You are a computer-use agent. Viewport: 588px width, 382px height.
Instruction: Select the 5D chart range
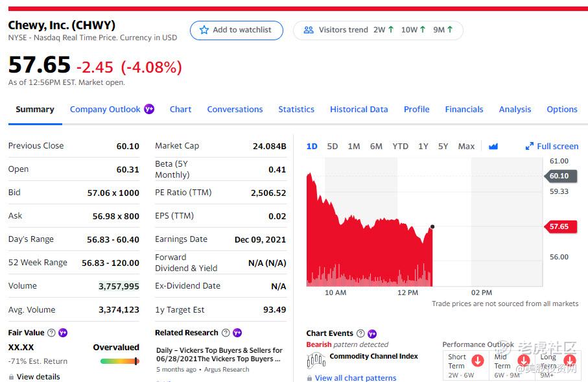coord(333,147)
